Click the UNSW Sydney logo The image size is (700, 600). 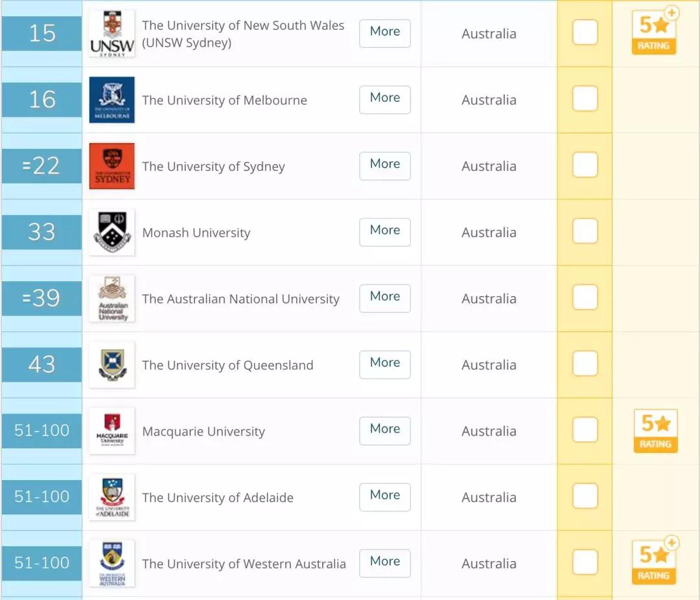(112, 34)
